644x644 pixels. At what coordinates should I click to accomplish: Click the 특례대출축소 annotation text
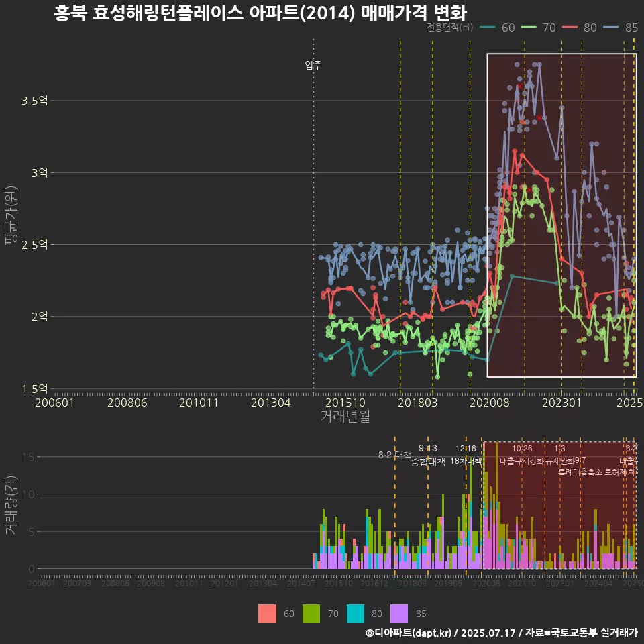(x=580, y=472)
